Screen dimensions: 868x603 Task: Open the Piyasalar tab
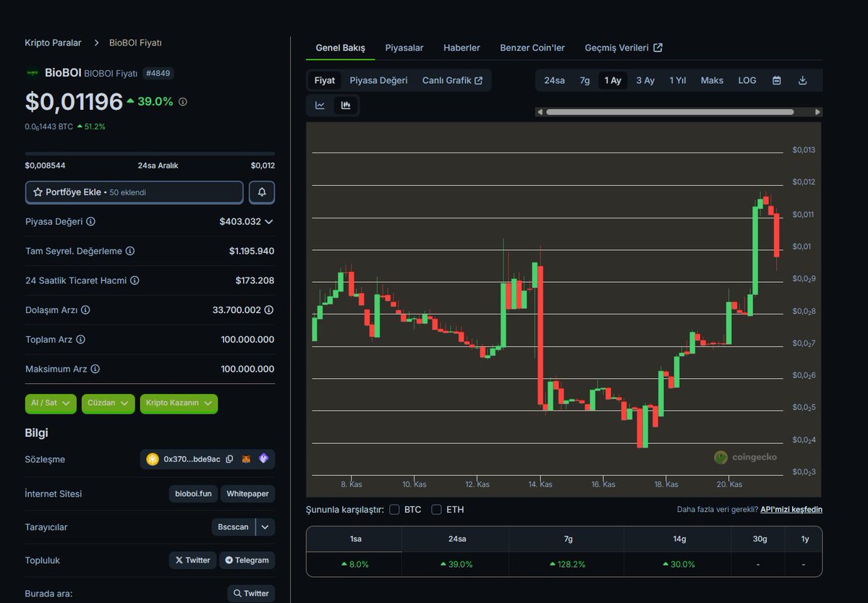coord(404,48)
